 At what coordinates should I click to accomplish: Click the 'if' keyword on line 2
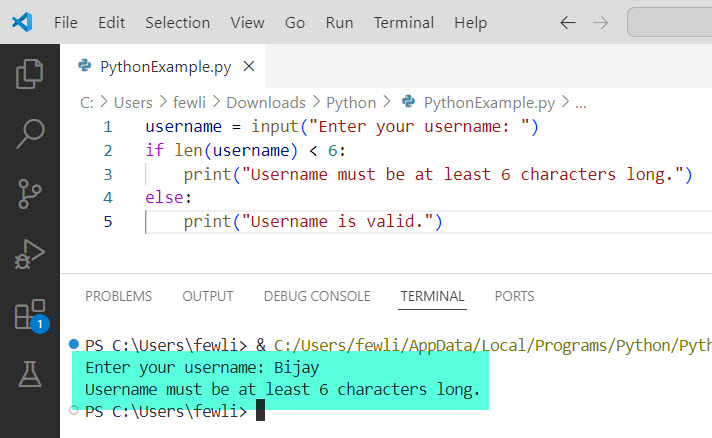pos(154,150)
